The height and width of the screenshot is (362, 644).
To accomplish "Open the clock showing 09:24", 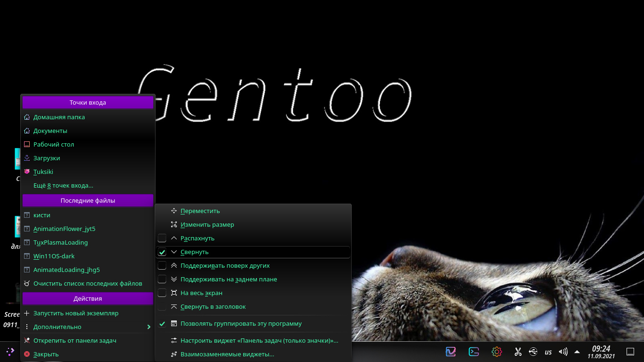I will 601,352.
